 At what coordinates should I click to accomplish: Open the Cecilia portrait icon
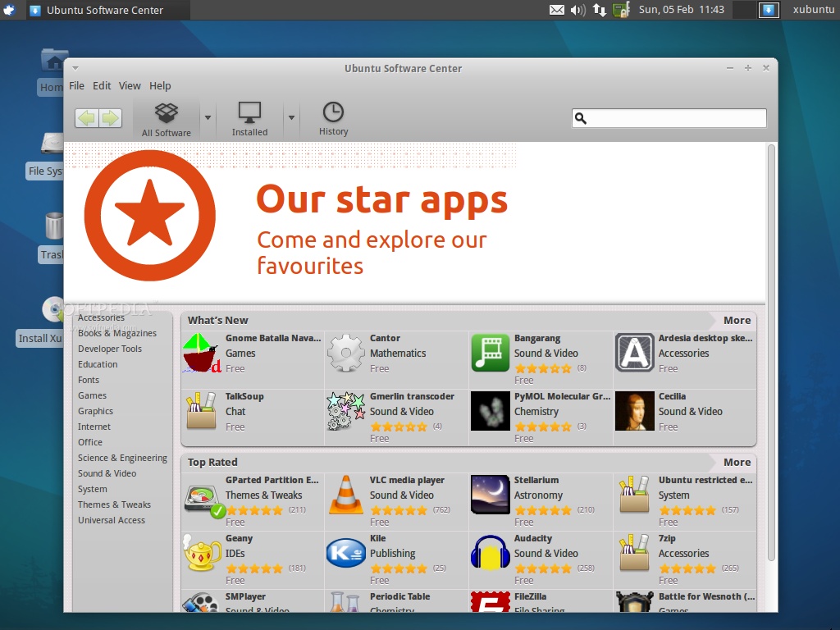(x=634, y=411)
